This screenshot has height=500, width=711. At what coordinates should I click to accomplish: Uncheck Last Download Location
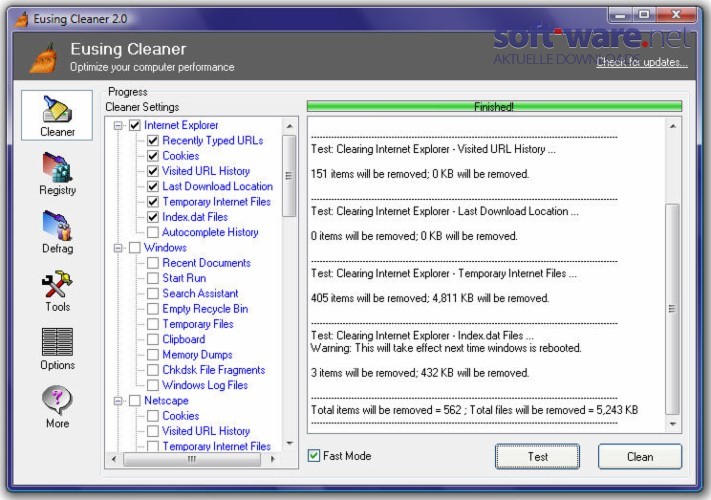tap(153, 186)
